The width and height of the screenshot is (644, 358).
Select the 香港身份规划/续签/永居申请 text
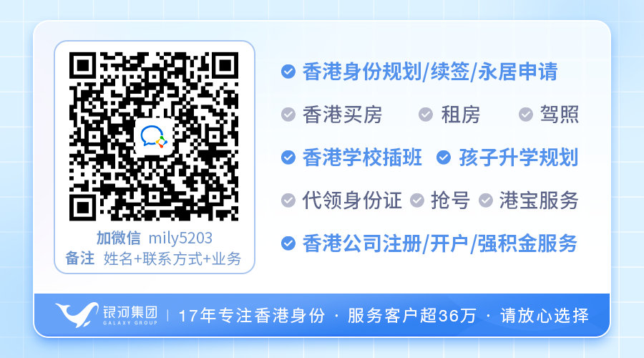tap(430, 72)
